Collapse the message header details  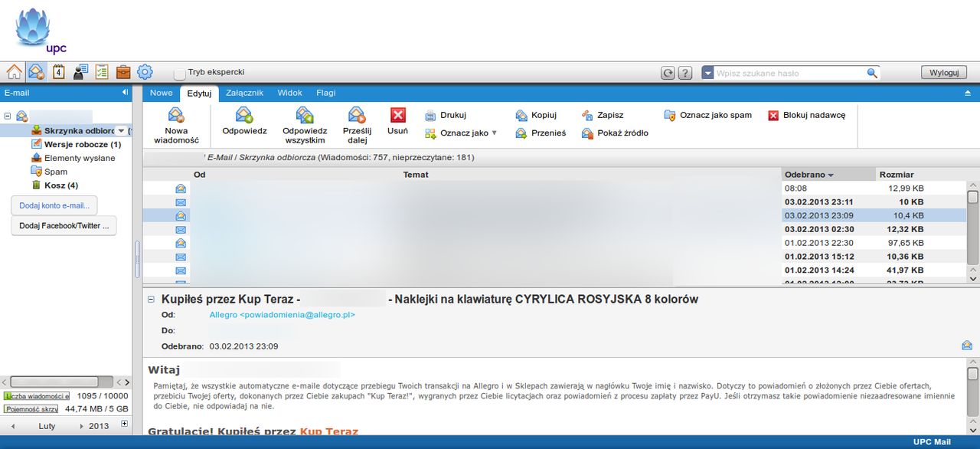click(x=151, y=300)
